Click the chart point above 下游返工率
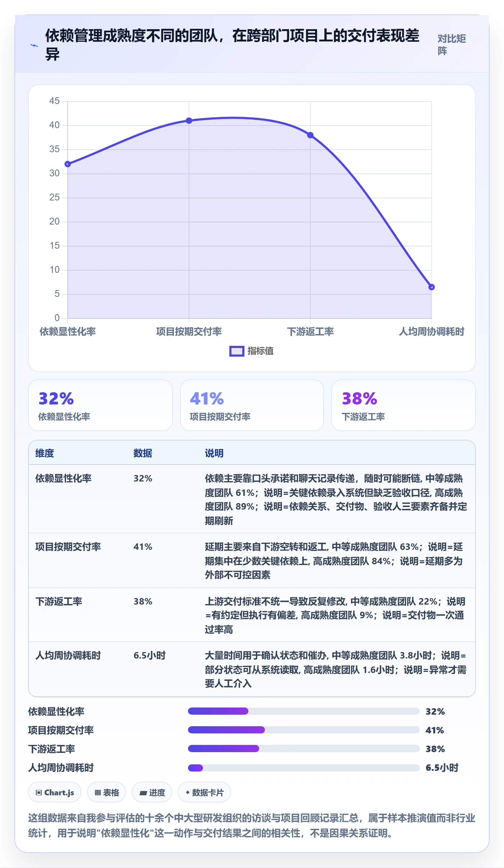 [x=310, y=135]
